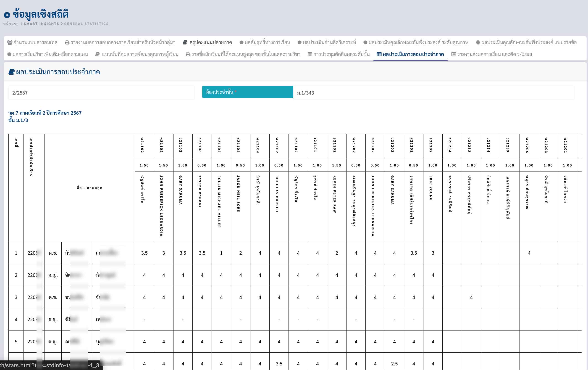This screenshot has height=370, width=588.
Task: Open ผลประเมินคุณลักษณะอันพึงประสงค์ แบบรายข้อ tab
Action: click(x=526, y=42)
